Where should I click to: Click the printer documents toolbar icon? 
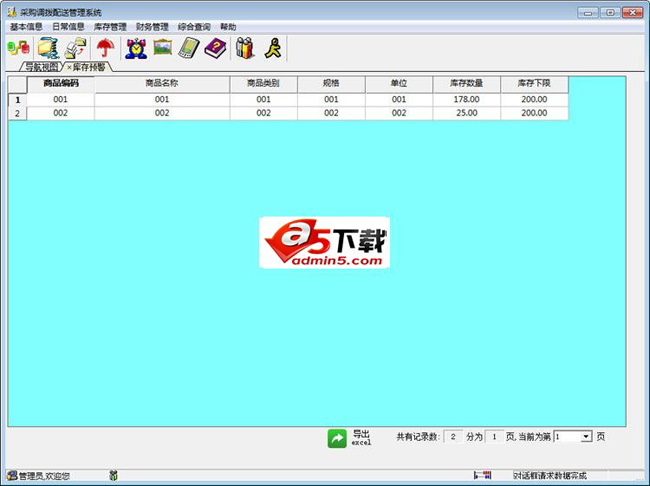point(75,48)
